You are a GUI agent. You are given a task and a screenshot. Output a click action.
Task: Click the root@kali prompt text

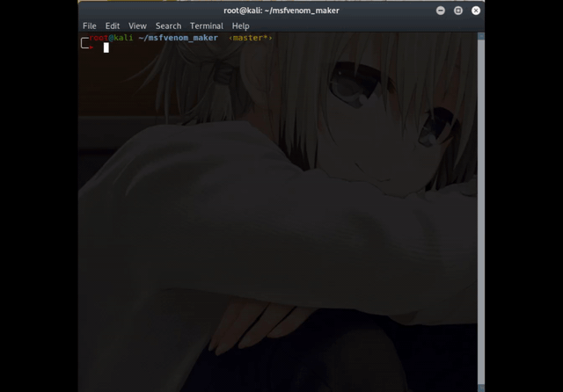[x=111, y=38]
